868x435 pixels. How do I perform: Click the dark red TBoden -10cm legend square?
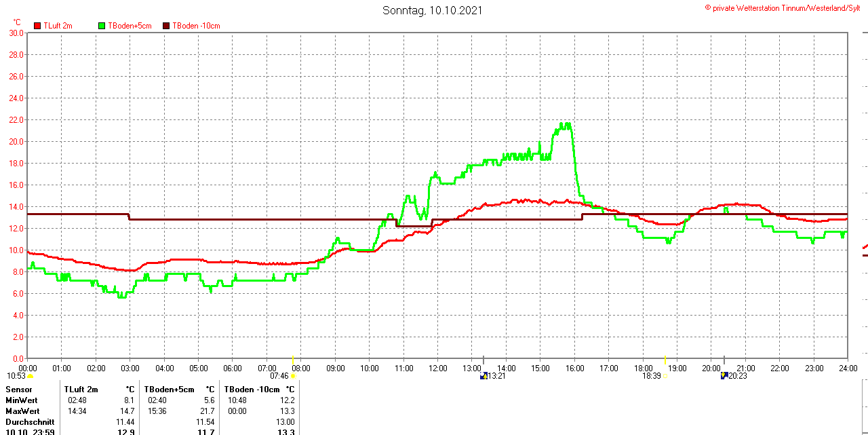(x=166, y=26)
